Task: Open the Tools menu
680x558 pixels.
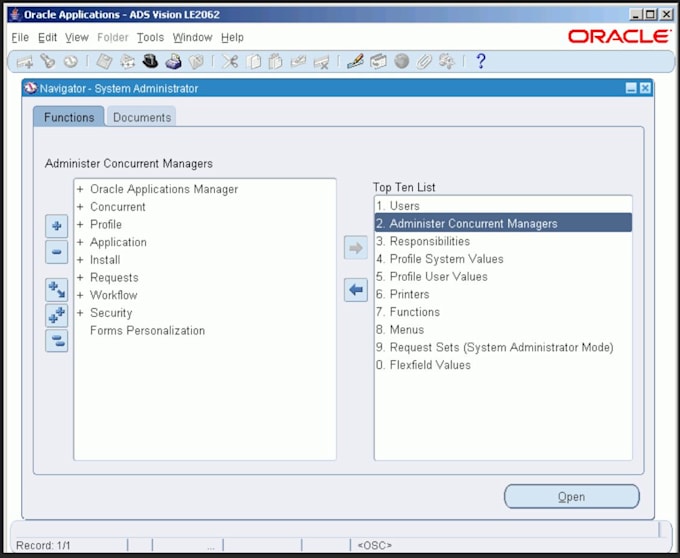Action: click(x=150, y=38)
